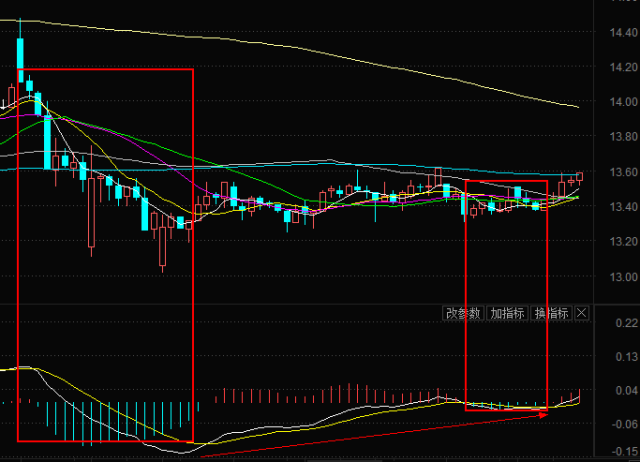Select the -0.06 MACD axis label

click(625, 424)
